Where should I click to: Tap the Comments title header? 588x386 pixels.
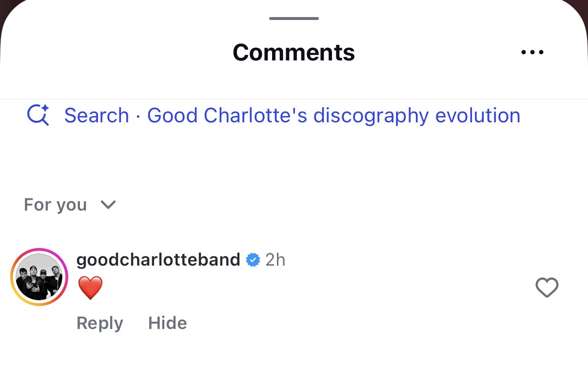[x=294, y=52]
